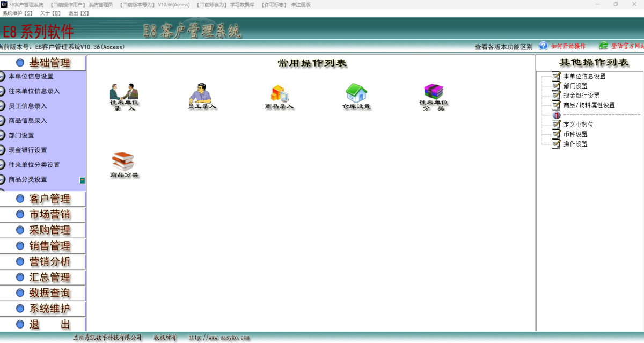Click the 登陆官方网站 icon
This screenshot has width=644, height=343.
tap(603, 45)
